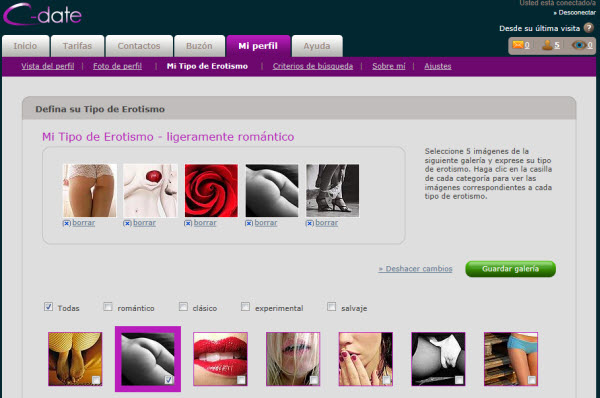This screenshot has width=600, height=398.
Task: Open the Ajustes submenu link
Action: [438, 66]
